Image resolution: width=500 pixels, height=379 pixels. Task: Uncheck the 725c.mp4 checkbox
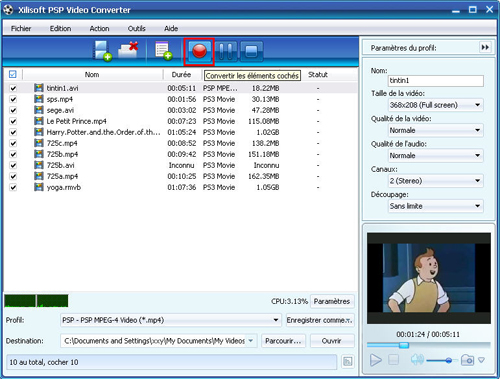pyautogui.click(x=13, y=143)
